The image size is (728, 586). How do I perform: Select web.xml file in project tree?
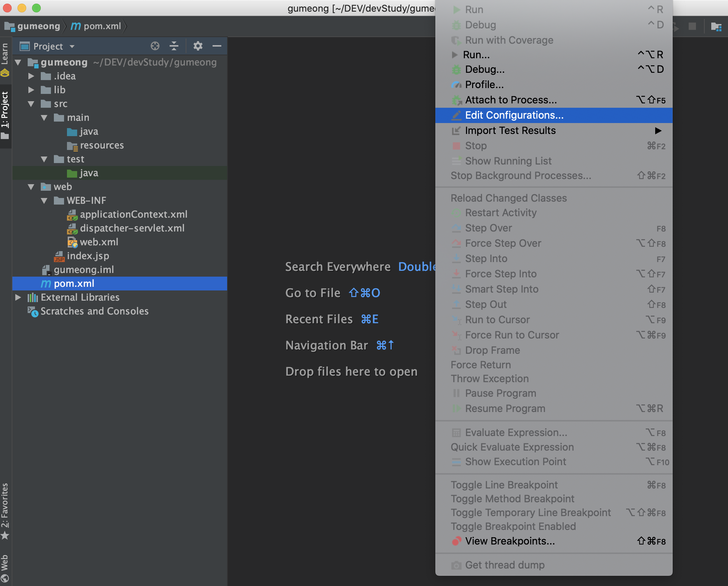click(99, 242)
